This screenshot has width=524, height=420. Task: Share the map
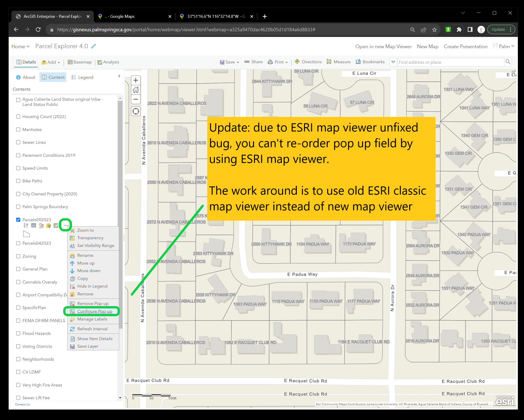click(x=254, y=62)
